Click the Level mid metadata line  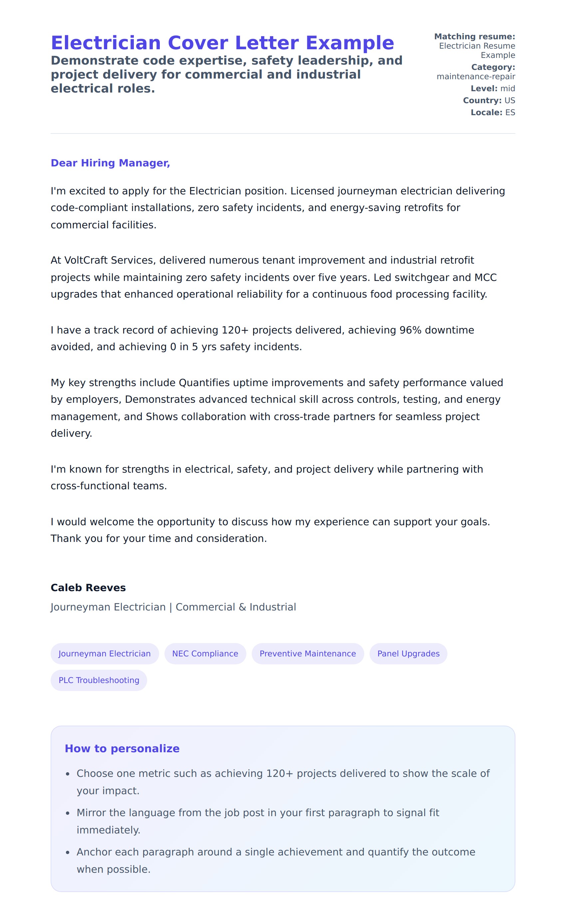click(x=492, y=89)
